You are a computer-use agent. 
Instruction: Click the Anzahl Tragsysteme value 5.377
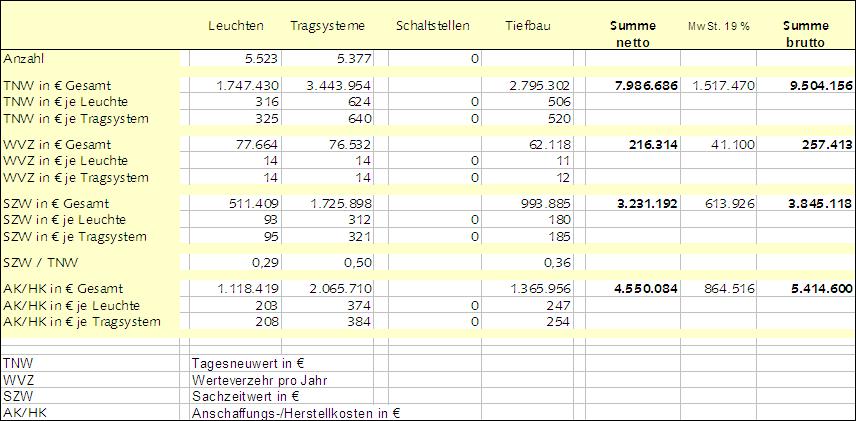tap(353, 58)
